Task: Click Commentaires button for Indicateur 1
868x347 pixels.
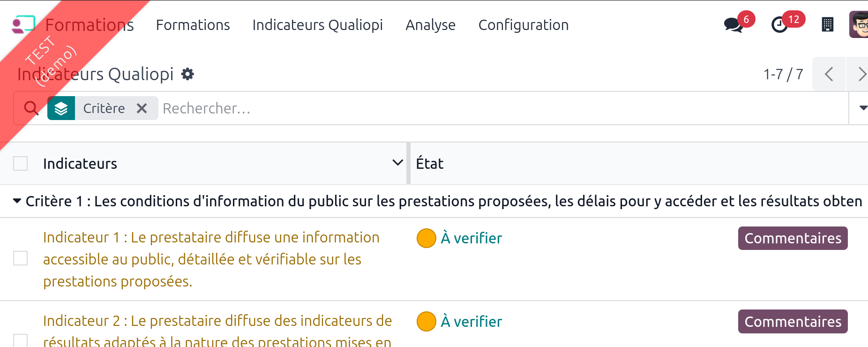Action: [x=793, y=238]
